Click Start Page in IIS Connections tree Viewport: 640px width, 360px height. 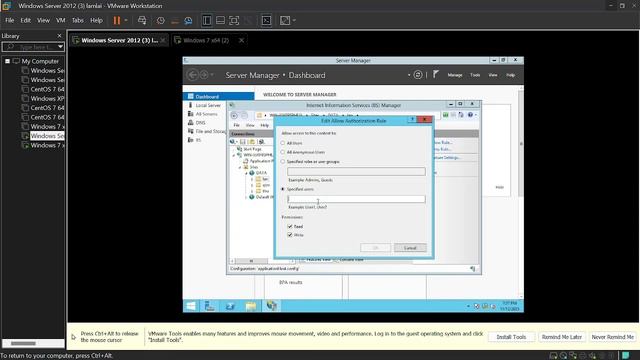252,149
